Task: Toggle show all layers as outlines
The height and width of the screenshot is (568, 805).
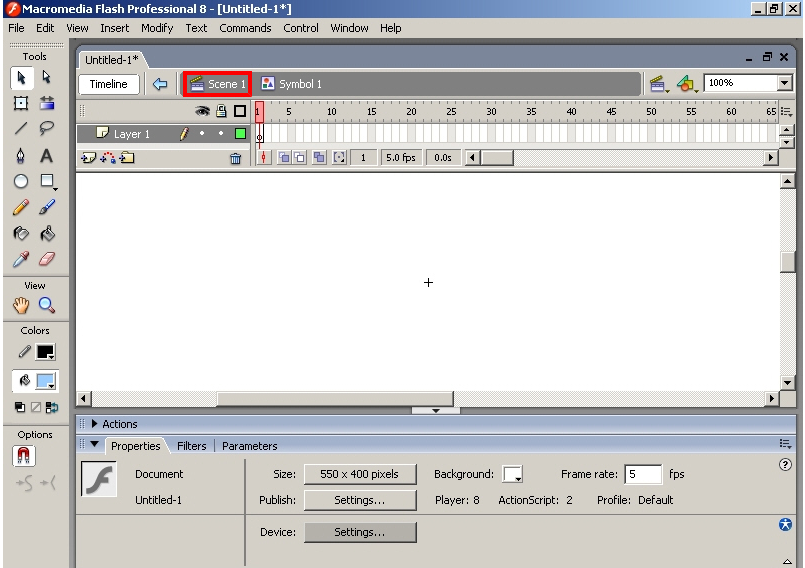Action: click(240, 111)
